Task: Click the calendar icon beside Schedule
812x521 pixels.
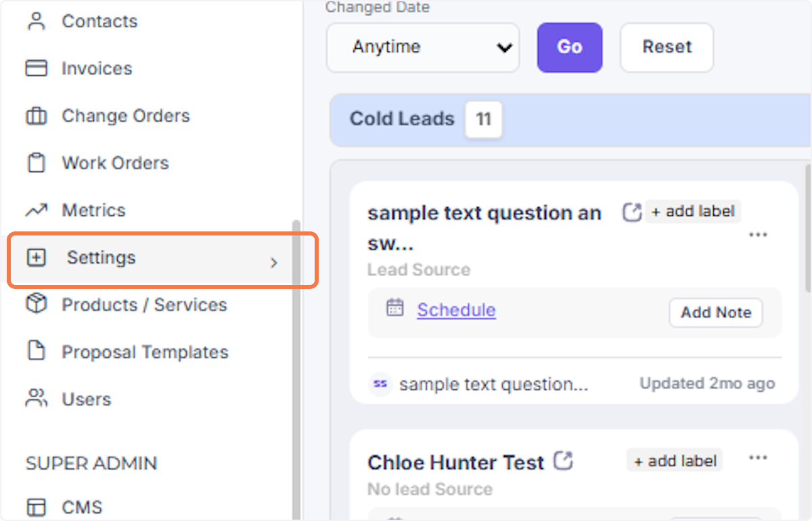Action: coord(394,309)
